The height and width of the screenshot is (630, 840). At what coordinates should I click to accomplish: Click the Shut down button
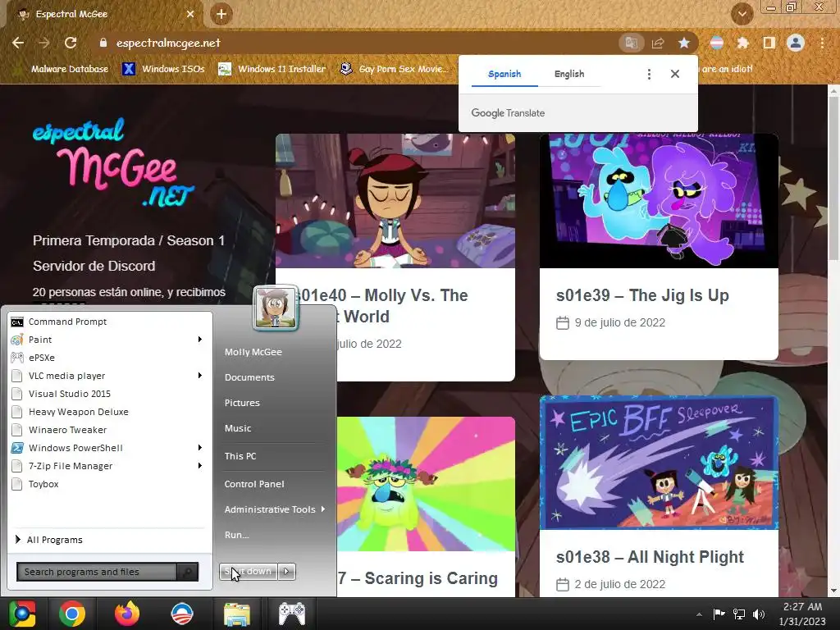pos(249,572)
